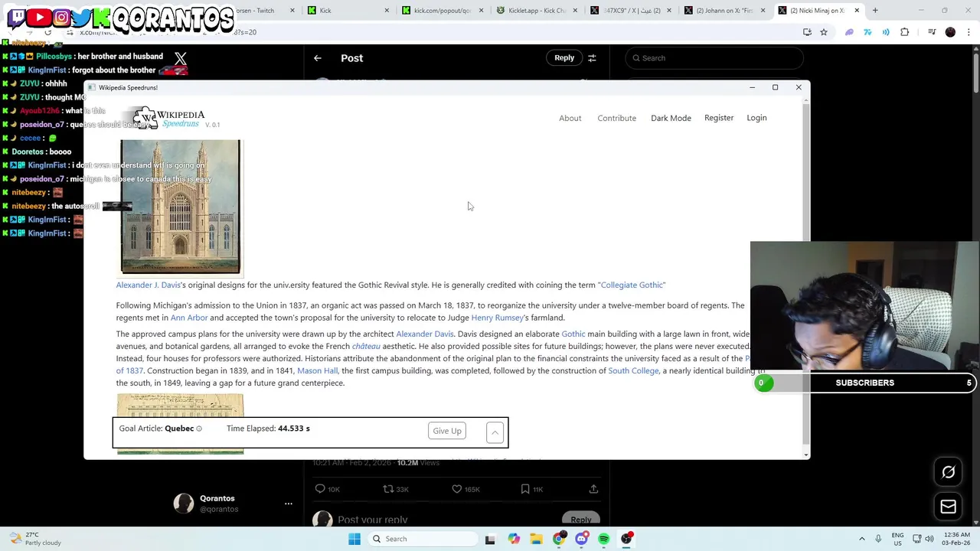Open account options dots beside Qorantos

pyautogui.click(x=289, y=504)
